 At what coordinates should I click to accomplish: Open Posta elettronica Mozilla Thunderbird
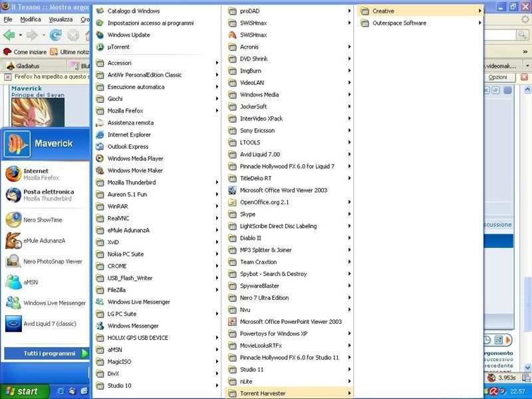click(45, 195)
